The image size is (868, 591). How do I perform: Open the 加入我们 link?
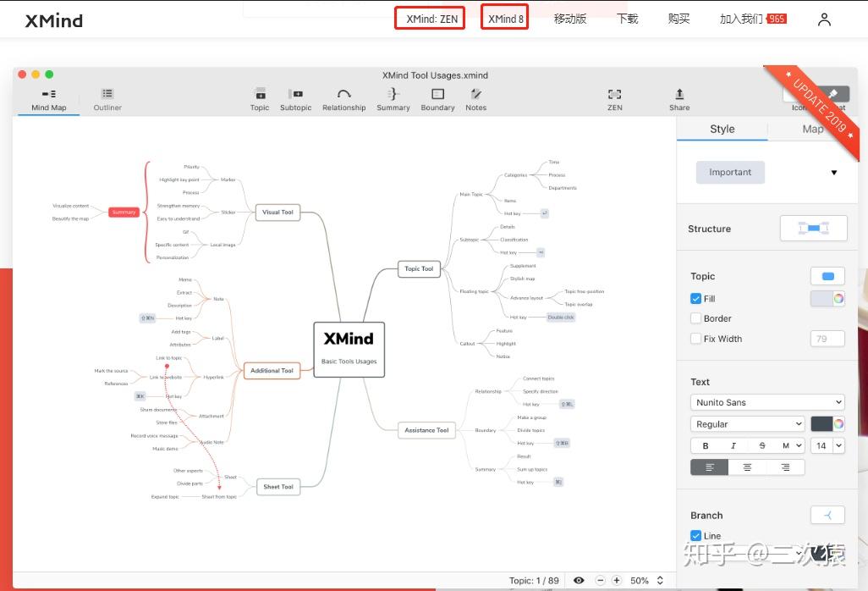pyautogui.click(x=741, y=19)
